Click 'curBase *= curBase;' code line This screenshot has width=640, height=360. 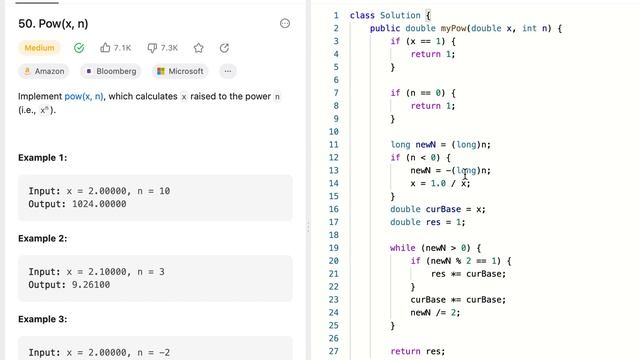[x=458, y=300]
